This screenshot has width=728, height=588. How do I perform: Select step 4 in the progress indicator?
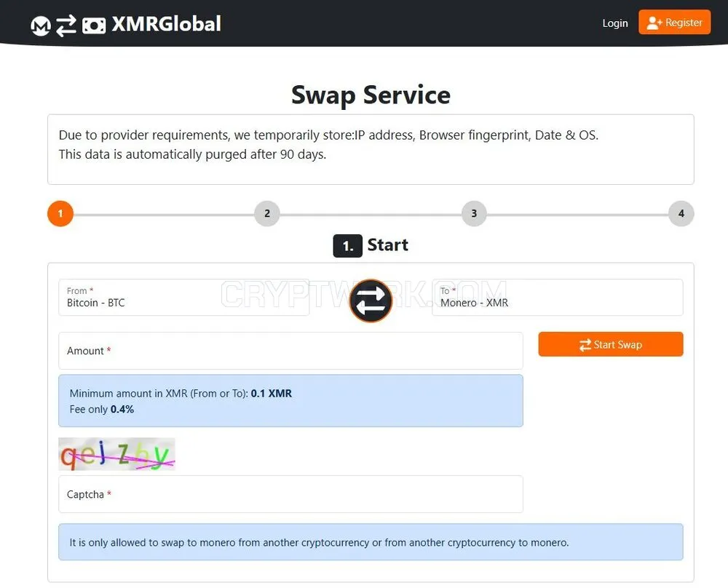tap(681, 213)
